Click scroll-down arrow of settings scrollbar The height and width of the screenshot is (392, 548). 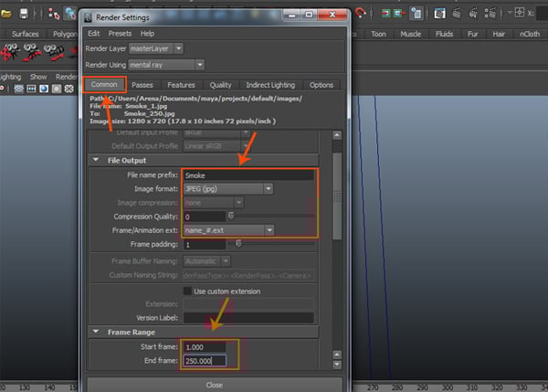click(337, 365)
